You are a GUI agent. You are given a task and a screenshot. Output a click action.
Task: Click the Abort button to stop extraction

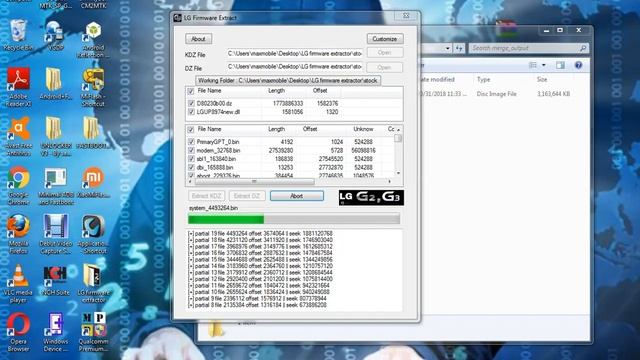pos(297,196)
